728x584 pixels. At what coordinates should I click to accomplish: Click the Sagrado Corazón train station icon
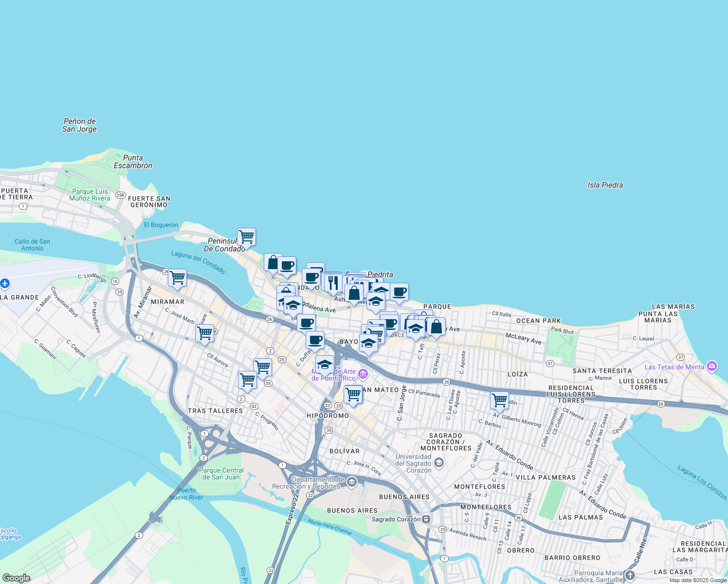pos(427,519)
